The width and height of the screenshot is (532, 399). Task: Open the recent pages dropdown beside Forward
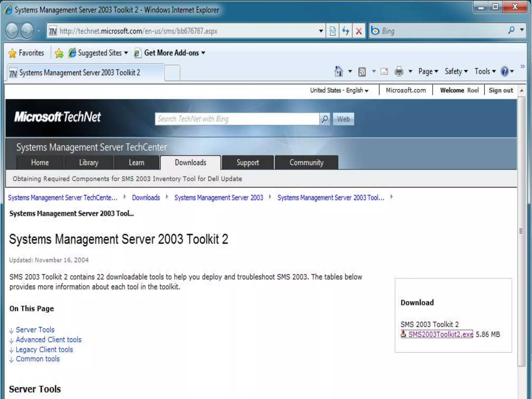(x=39, y=31)
